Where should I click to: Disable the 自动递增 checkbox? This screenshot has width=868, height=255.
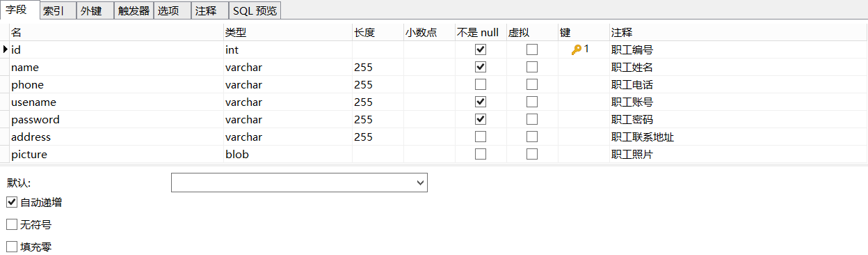[x=11, y=203]
